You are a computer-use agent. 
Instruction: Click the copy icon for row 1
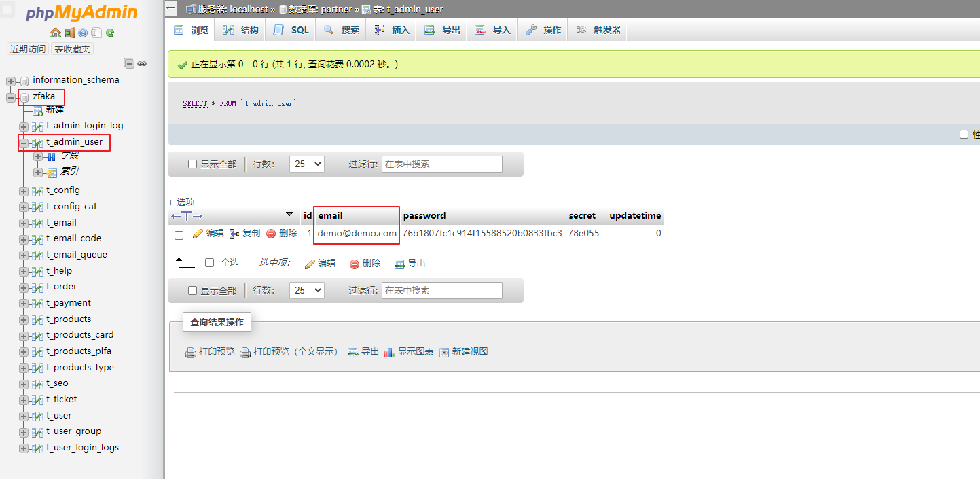pyautogui.click(x=234, y=234)
